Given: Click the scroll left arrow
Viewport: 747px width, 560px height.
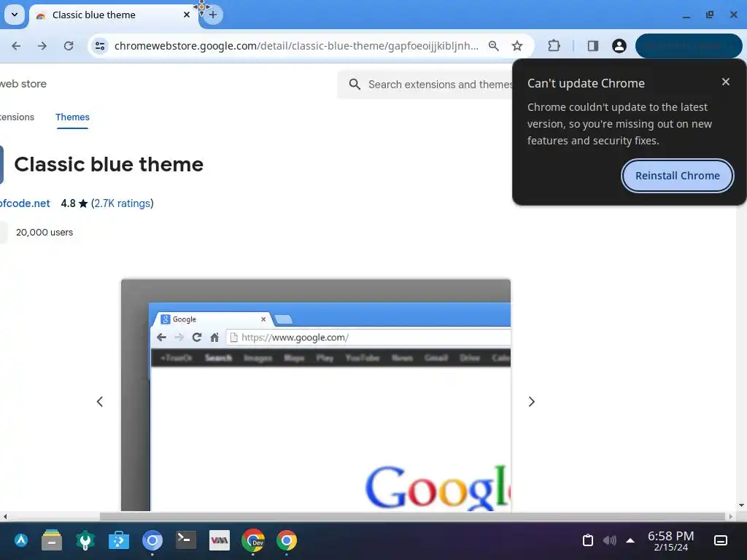Looking at the screenshot, I should (5, 517).
